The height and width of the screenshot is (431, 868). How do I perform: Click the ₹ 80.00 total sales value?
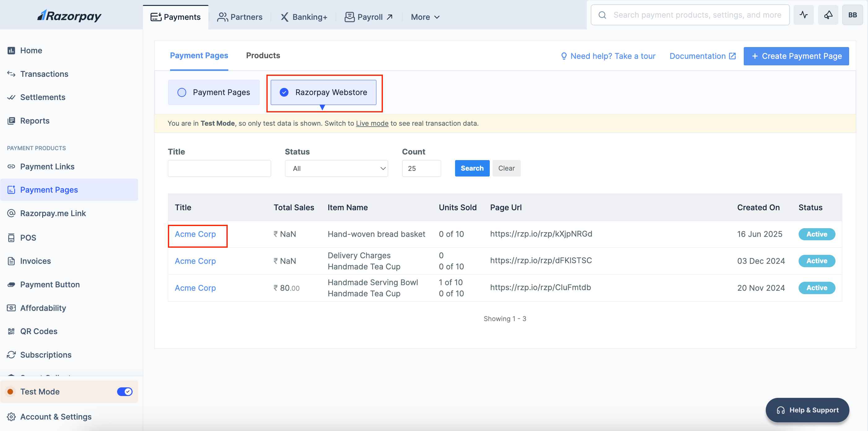[x=287, y=288]
